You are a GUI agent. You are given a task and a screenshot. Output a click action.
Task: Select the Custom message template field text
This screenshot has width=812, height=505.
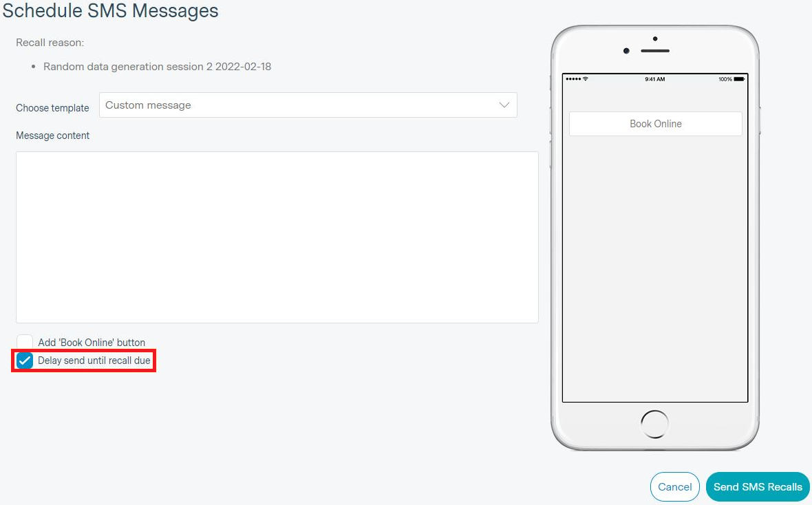click(x=148, y=105)
